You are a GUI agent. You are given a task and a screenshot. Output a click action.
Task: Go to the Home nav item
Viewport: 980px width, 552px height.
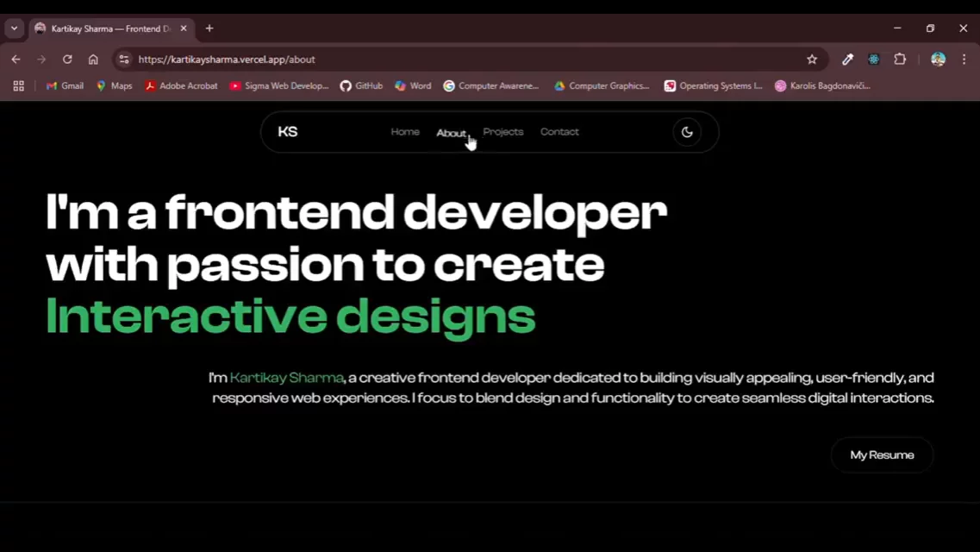click(x=405, y=132)
